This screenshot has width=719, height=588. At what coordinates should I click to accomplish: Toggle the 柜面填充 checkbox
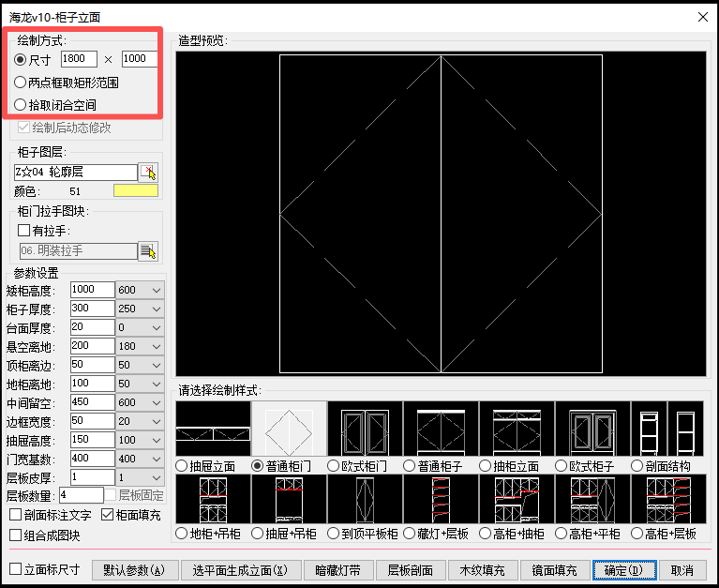[x=107, y=515]
